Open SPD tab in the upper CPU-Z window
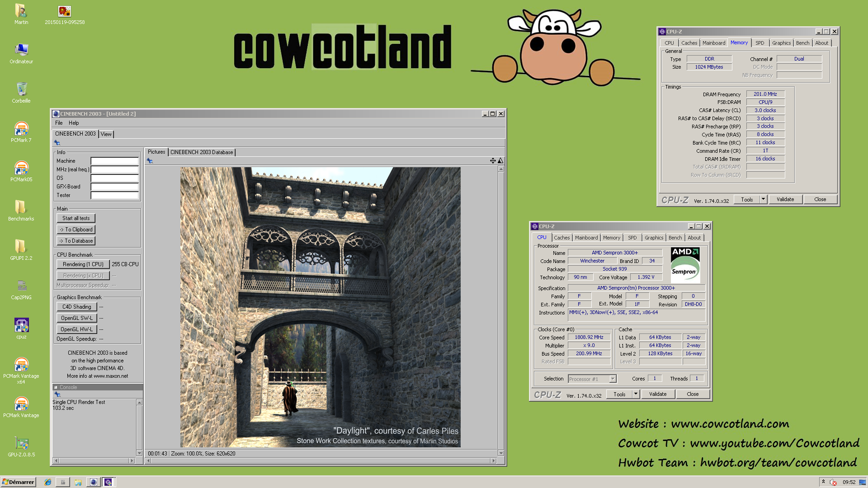Viewport: 868px width, 488px height. pos(760,43)
